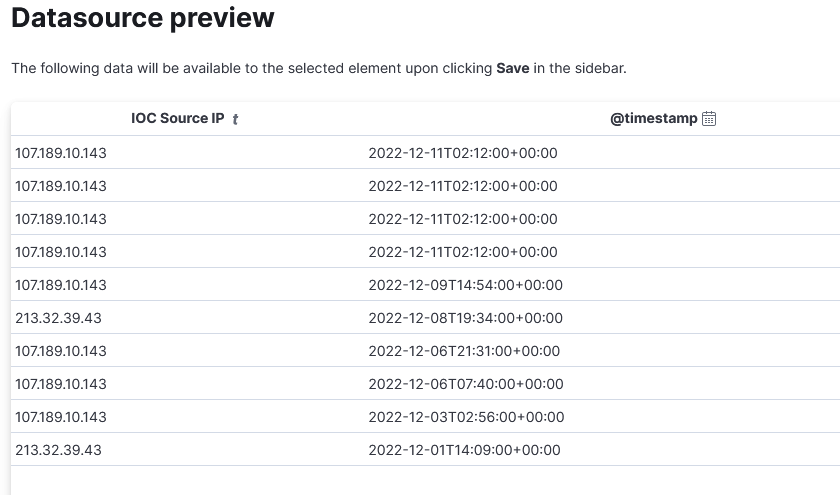Image resolution: width=840 pixels, height=495 pixels.
Task: Click the bold Save word in description
Action: point(513,68)
